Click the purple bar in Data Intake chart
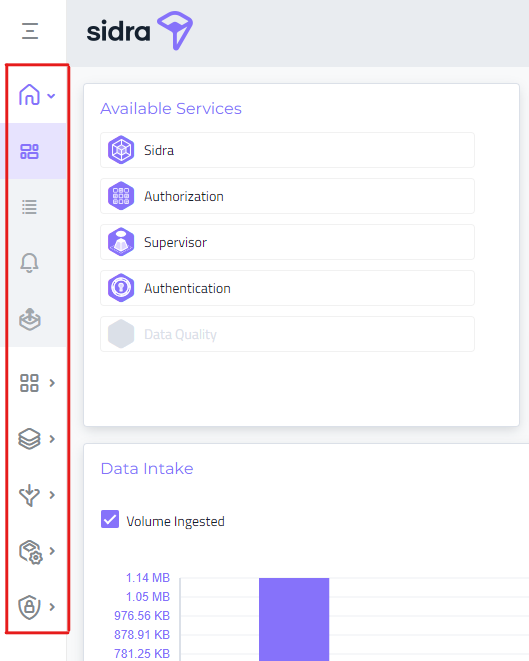 coord(294,619)
